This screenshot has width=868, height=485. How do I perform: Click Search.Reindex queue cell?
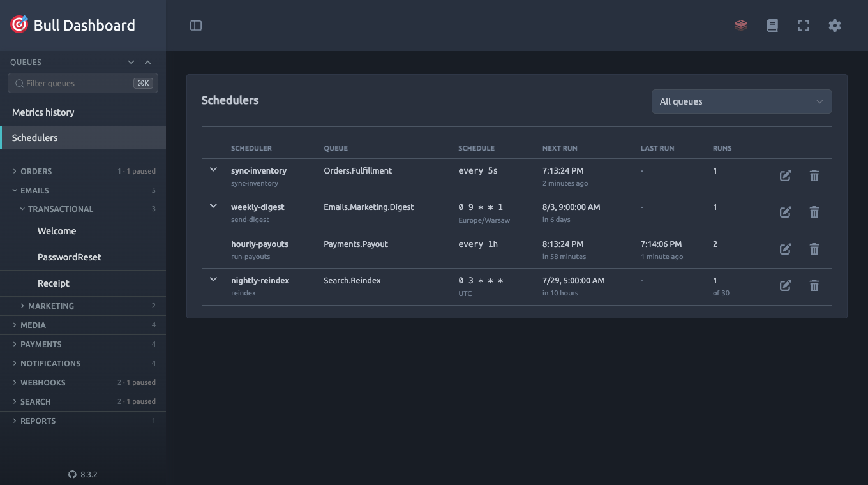[352, 280]
